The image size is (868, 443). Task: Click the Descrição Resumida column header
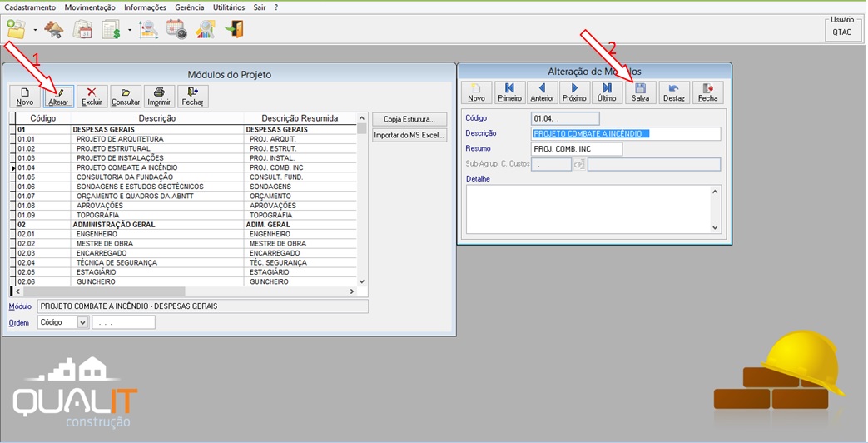[300, 118]
